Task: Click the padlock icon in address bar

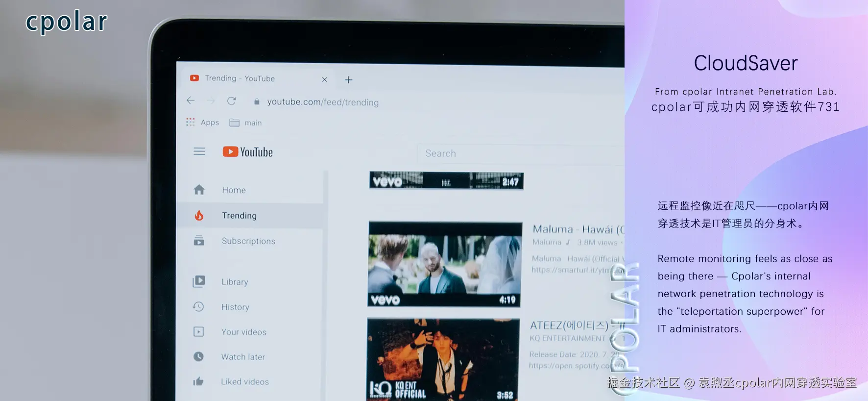Action: tap(257, 102)
